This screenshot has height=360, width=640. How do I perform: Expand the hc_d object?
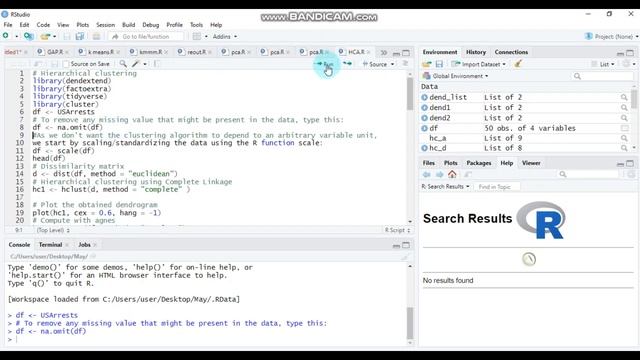tap(424, 148)
